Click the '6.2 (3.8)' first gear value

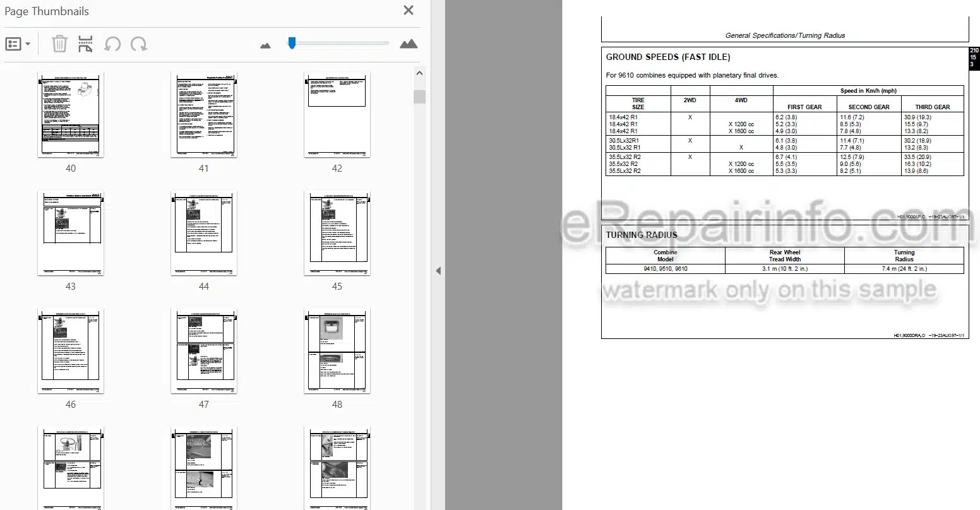point(786,117)
